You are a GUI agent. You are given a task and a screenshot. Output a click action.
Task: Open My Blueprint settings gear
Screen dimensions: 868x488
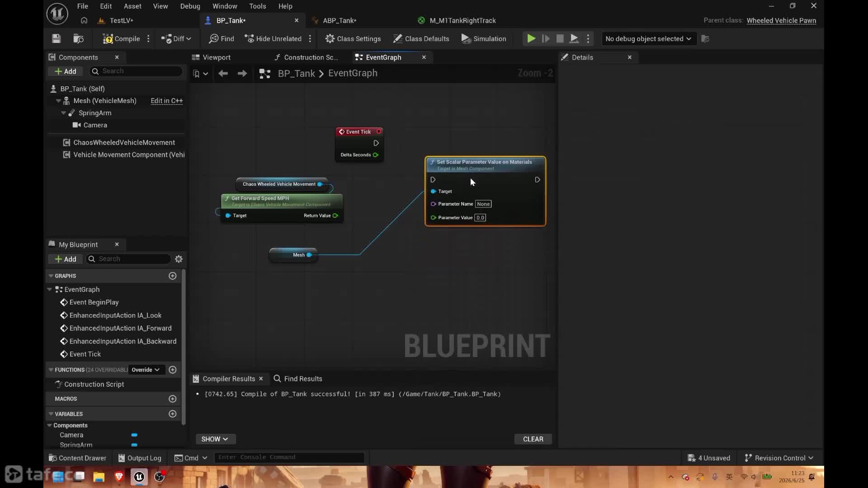point(179,259)
